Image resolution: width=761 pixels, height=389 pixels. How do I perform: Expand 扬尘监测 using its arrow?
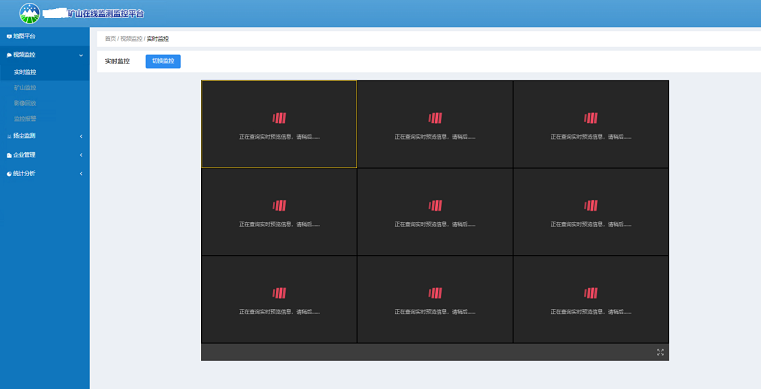(x=81, y=136)
